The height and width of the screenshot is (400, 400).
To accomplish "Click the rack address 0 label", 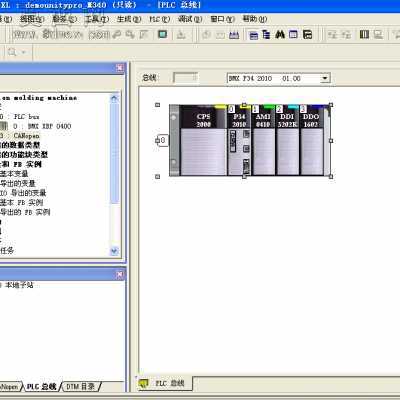I will coord(162,140).
